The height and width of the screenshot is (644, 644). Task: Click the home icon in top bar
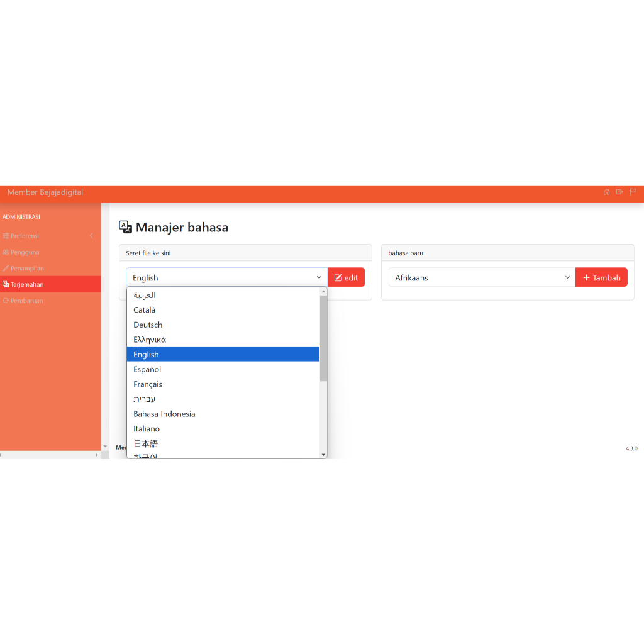point(606,192)
